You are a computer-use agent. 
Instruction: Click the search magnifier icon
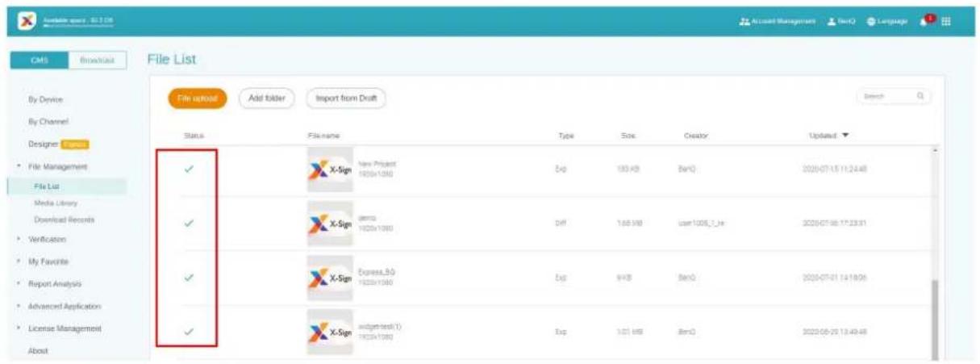point(920,96)
